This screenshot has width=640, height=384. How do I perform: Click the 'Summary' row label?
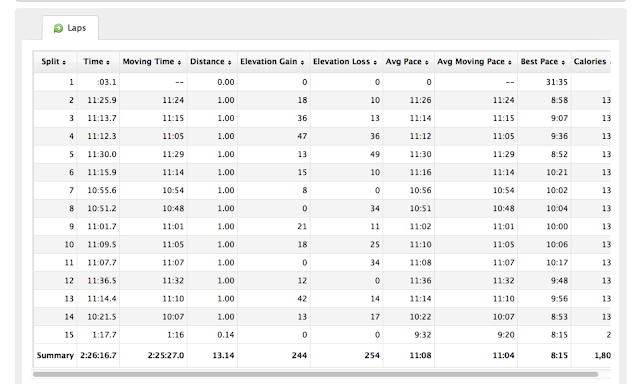tap(55, 355)
